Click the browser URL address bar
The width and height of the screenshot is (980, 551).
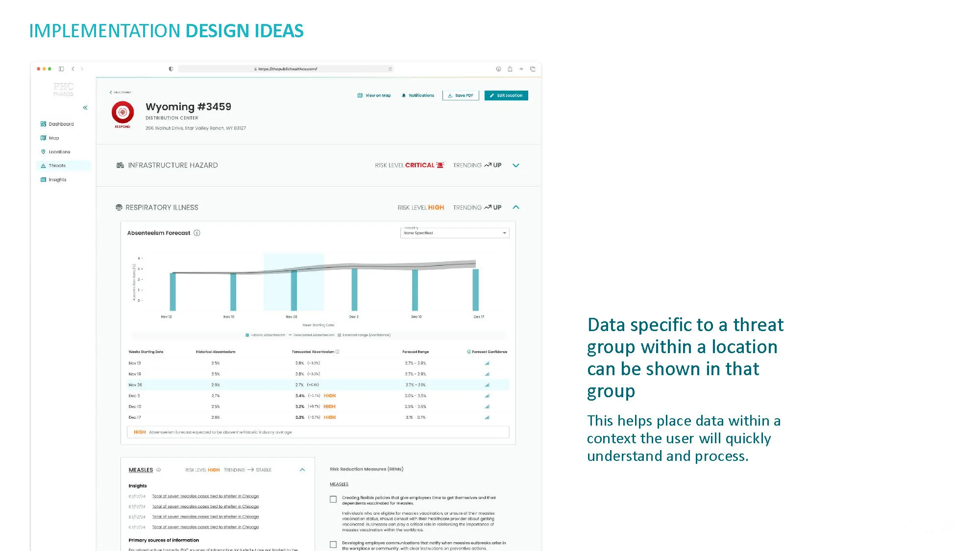click(x=287, y=69)
